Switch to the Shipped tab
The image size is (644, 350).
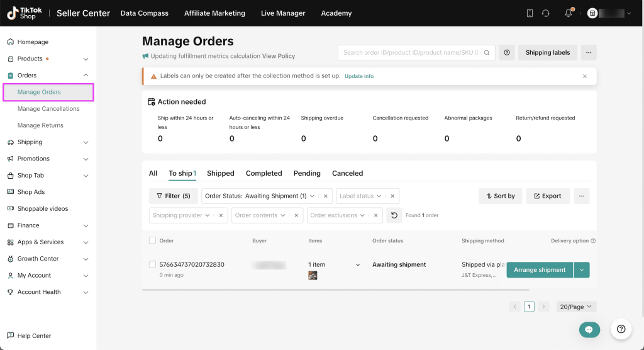coord(220,173)
